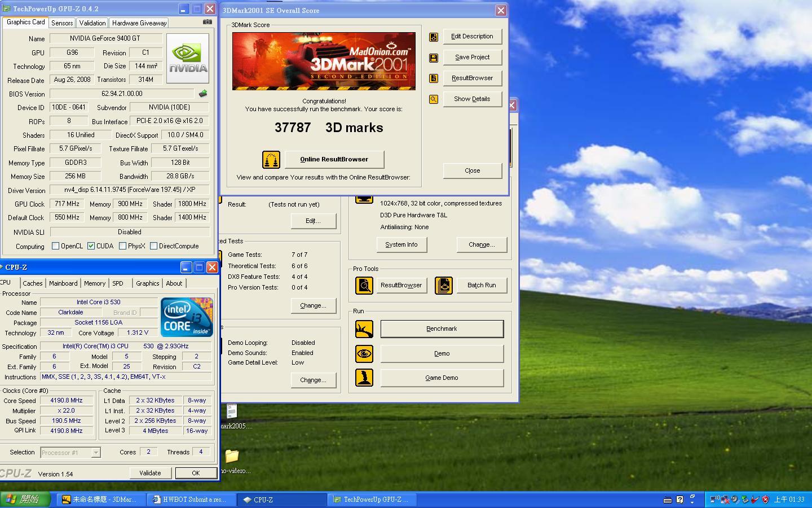The height and width of the screenshot is (508, 812).
Task: Click the Online ResultBrowser button
Action: click(x=334, y=160)
